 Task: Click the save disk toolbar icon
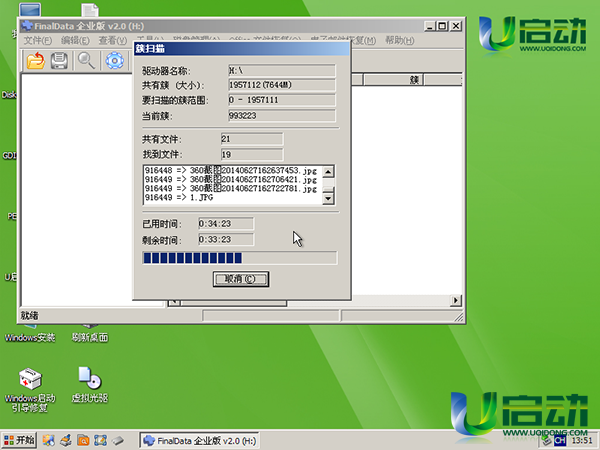pyautogui.click(x=59, y=60)
